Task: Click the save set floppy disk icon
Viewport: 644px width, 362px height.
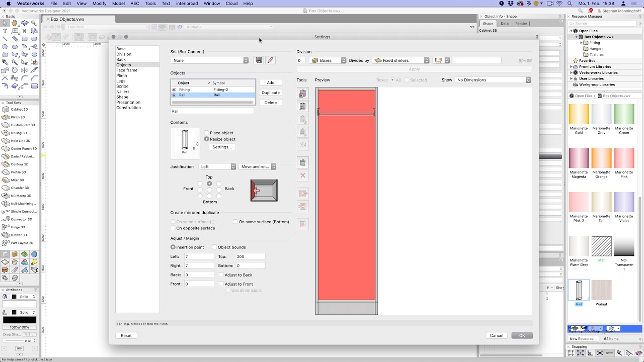Action: [259, 60]
